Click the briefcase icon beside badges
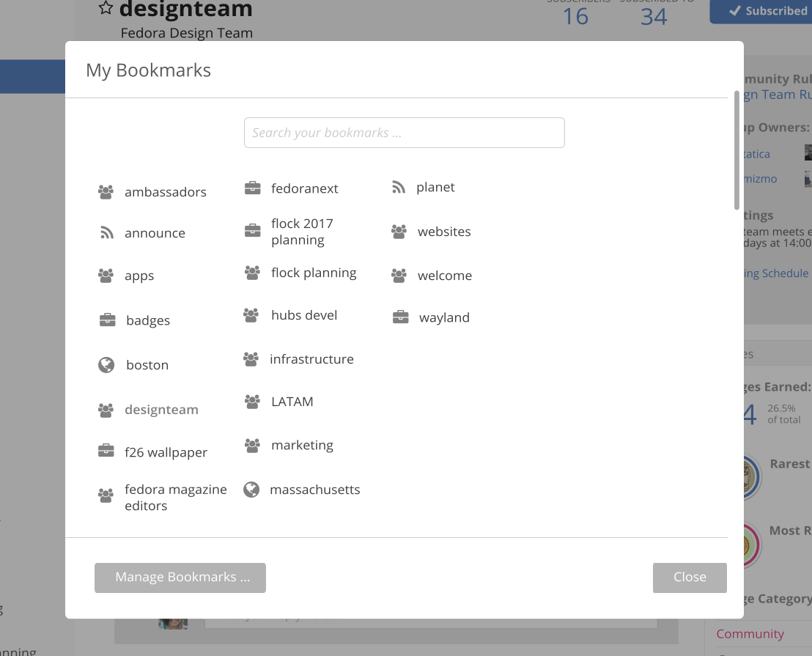The height and width of the screenshot is (656, 812). (107, 320)
